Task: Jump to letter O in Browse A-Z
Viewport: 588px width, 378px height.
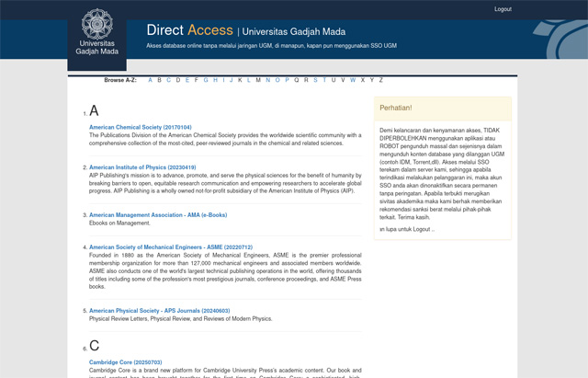Action: point(277,80)
